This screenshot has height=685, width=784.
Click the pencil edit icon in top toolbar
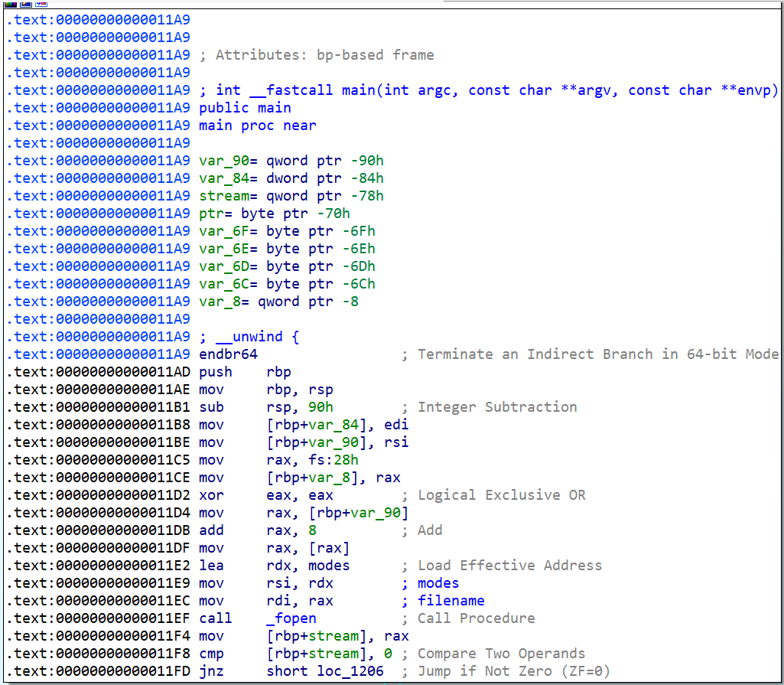(26, 3)
